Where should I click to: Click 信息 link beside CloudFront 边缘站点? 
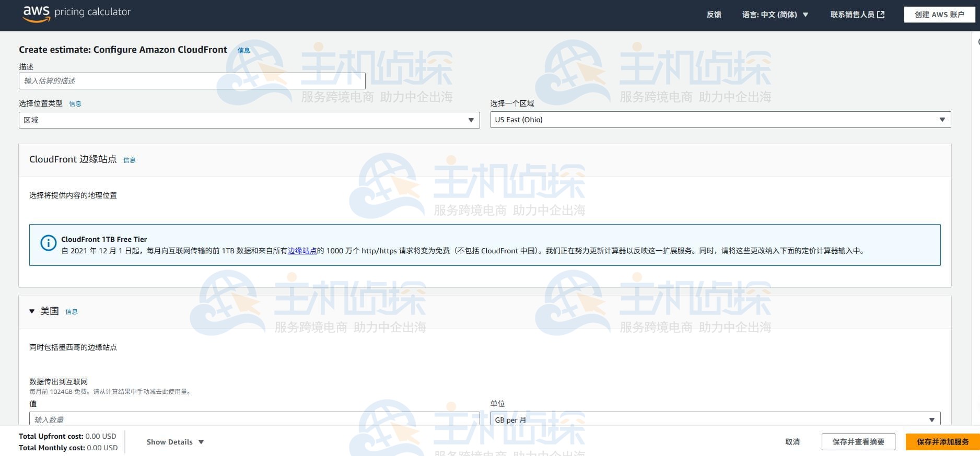tap(130, 160)
